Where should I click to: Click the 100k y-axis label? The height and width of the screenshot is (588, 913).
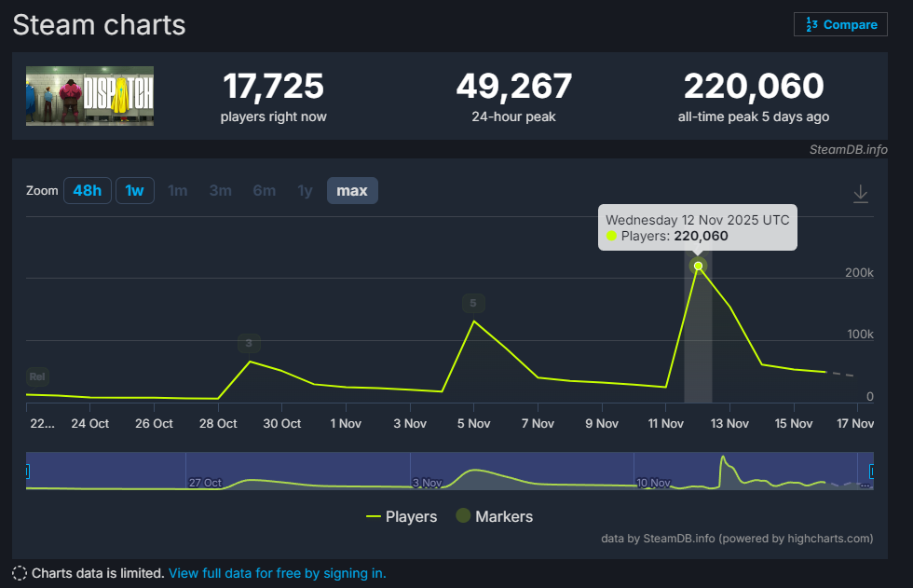coord(860,335)
